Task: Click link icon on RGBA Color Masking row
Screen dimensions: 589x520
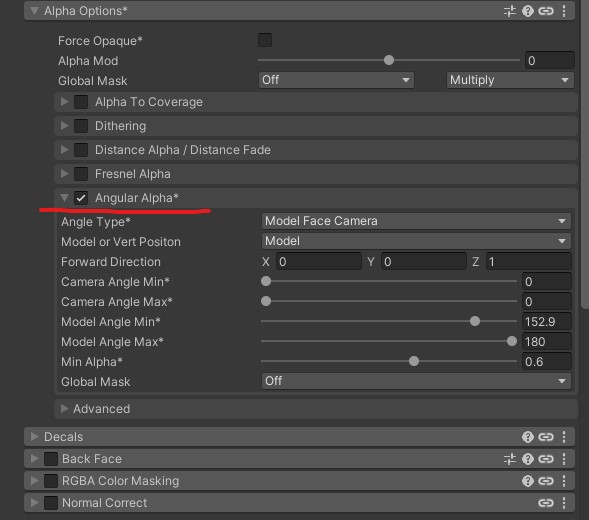Action: (x=546, y=481)
